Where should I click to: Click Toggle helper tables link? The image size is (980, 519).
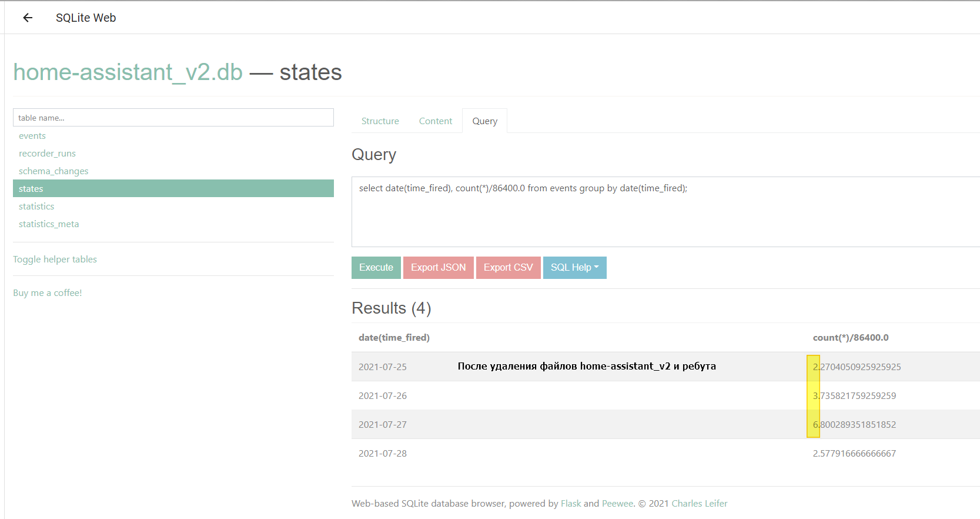tap(55, 259)
